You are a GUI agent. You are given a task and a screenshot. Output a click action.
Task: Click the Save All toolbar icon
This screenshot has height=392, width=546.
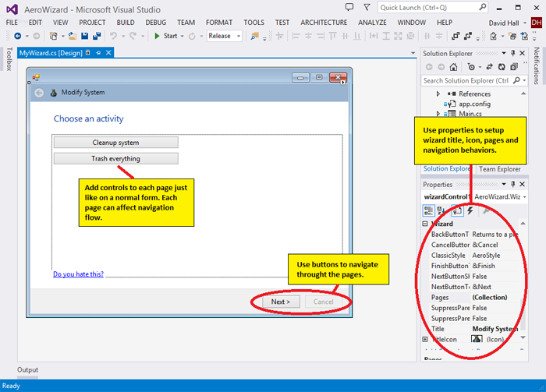pyautogui.click(x=97, y=36)
